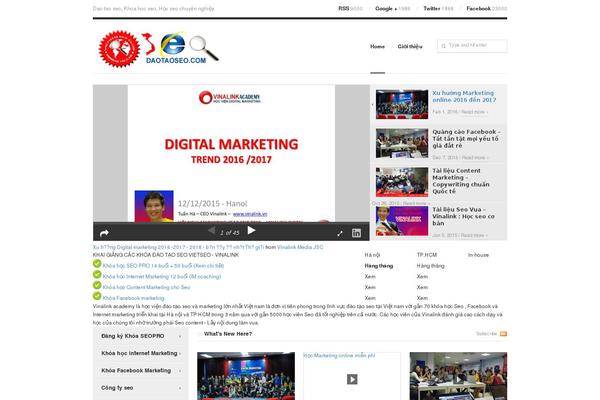Image resolution: width=600 pixels, height=400 pixels.
Task: Expand Khóa Facebook Marketing sidebar item
Action: click(141, 371)
